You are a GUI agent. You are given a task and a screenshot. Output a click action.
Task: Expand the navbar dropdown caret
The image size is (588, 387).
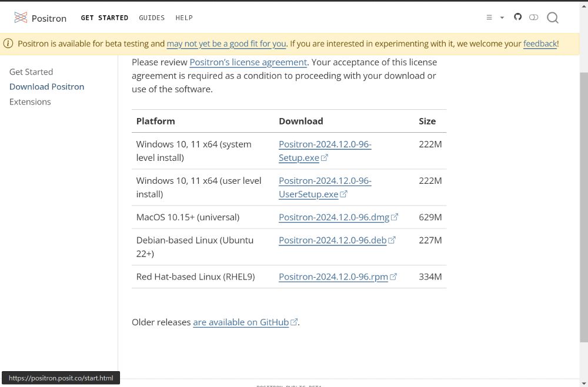[x=502, y=18]
